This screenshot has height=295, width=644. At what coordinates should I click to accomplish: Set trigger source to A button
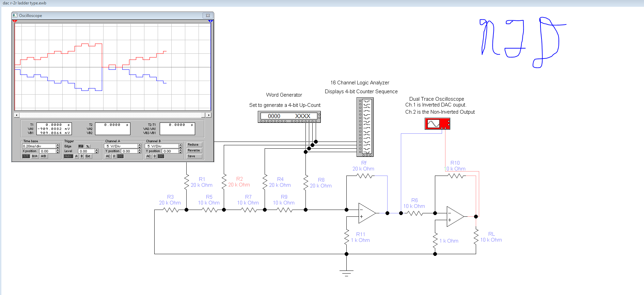pos(76,156)
